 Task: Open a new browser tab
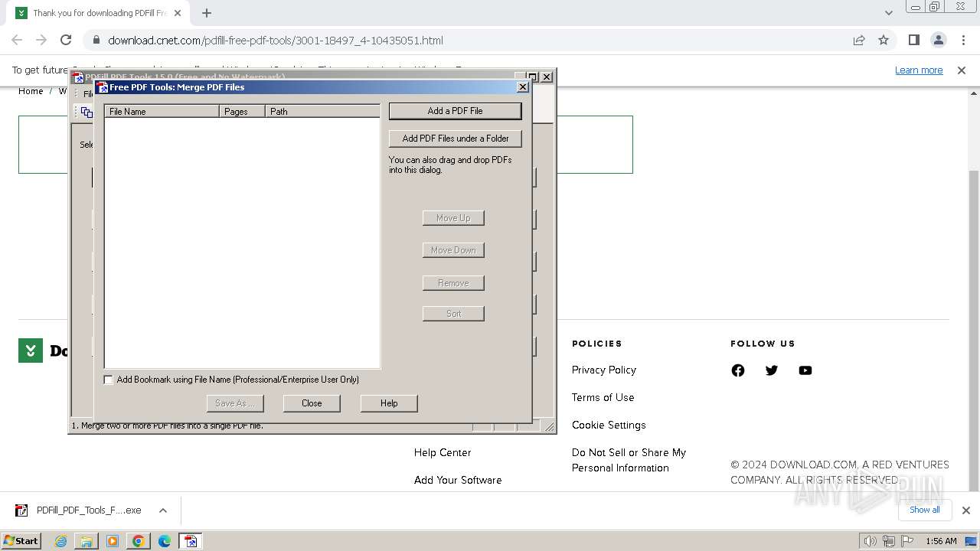(x=207, y=13)
